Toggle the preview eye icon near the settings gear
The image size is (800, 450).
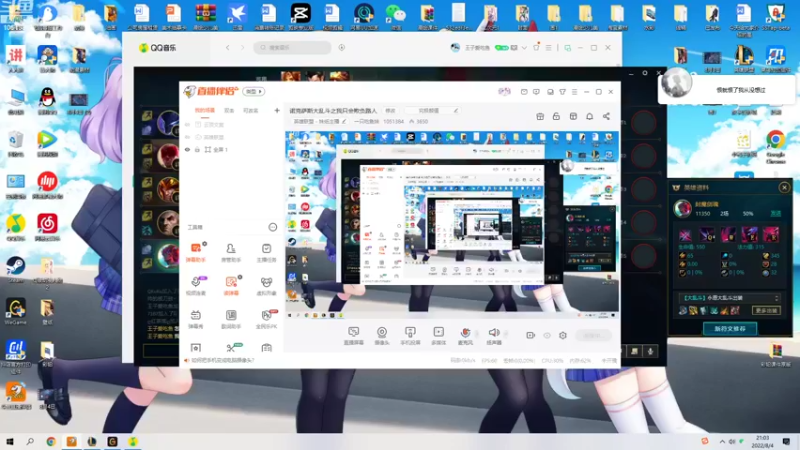[547, 335]
